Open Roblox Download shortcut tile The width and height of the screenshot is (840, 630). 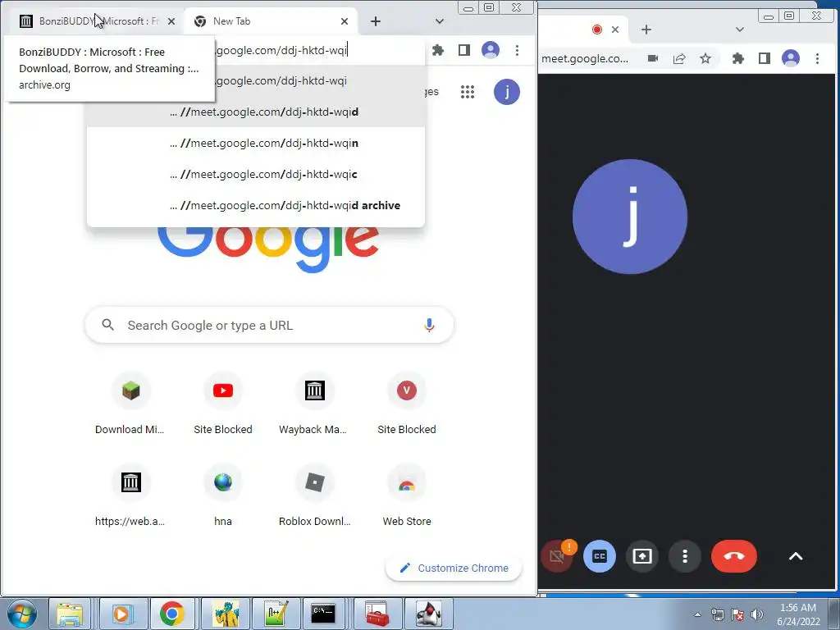pos(314,495)
